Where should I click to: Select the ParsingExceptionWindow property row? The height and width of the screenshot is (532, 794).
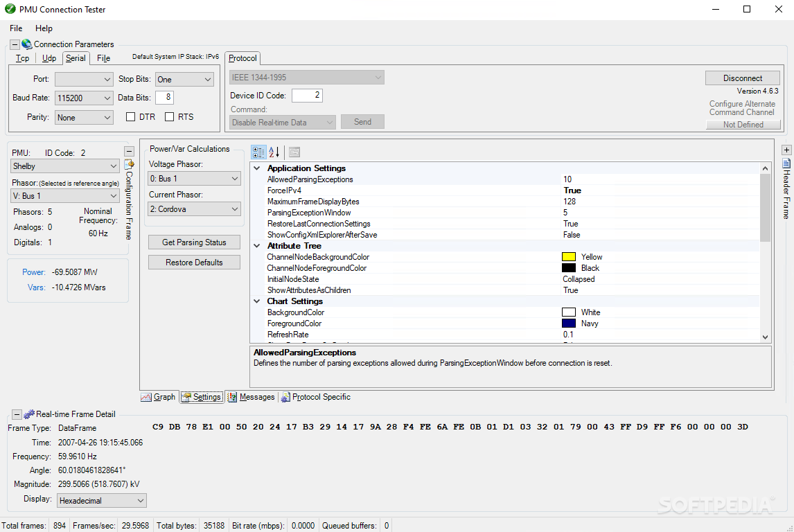coord(511,213)
